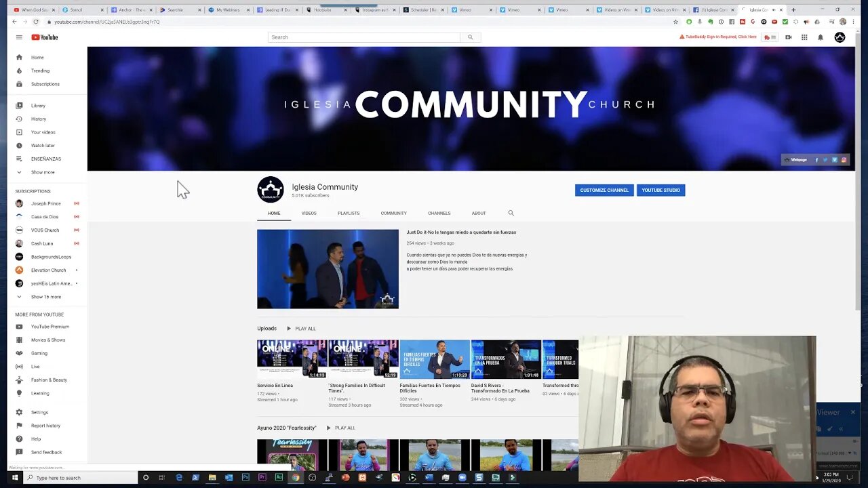Click the Instagram link on channel banner
Viewport: 868px width, 488px height.
click(x=844, y=160)
